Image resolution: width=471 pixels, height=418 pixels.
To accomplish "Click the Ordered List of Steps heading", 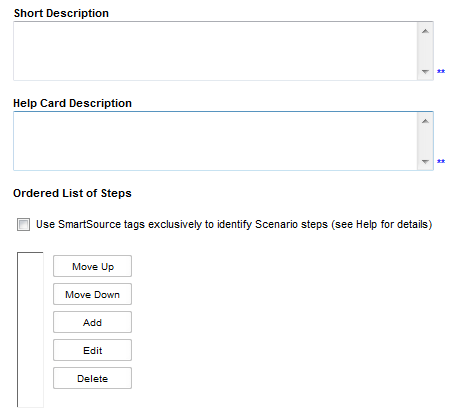I will 72,193.
